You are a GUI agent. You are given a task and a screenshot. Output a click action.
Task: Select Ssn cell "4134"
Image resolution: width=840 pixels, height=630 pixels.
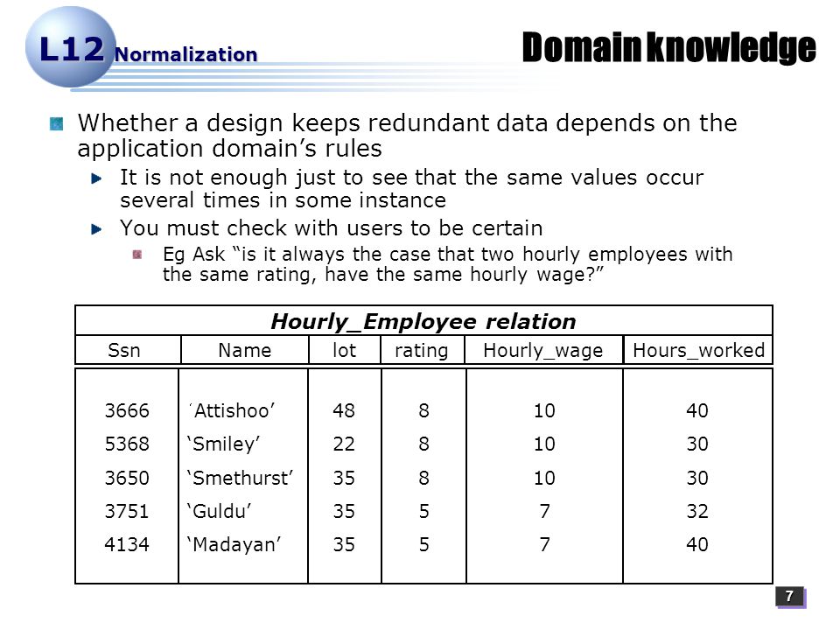[x=127, y=544]
